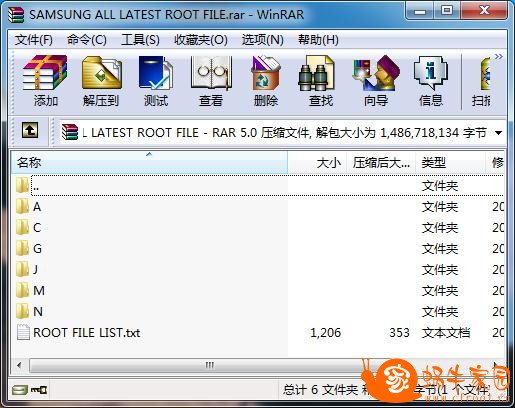Select the text file icon of ROOT FILE LIST.txt
This screenshot has height=408, width=515.
(x=23, y=332)
